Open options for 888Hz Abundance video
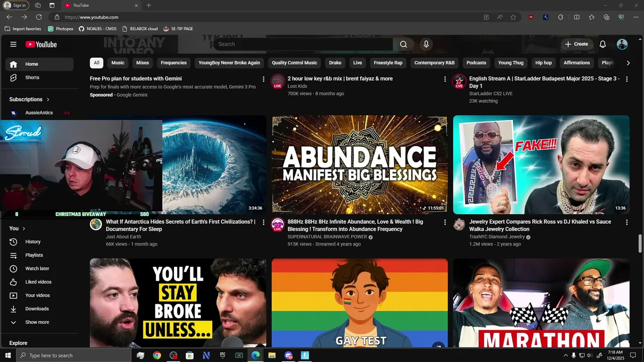 (x=445, y=222)
